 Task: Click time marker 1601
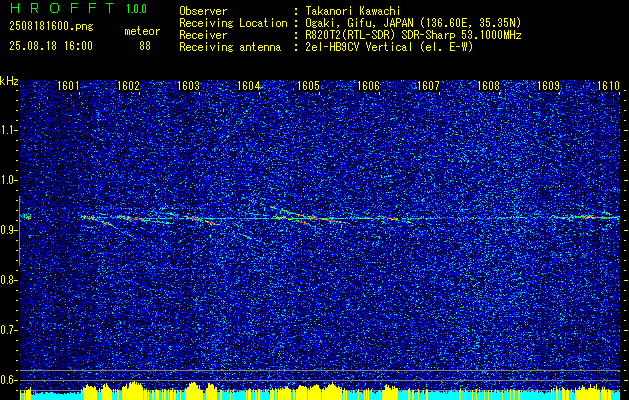[68, 86]
